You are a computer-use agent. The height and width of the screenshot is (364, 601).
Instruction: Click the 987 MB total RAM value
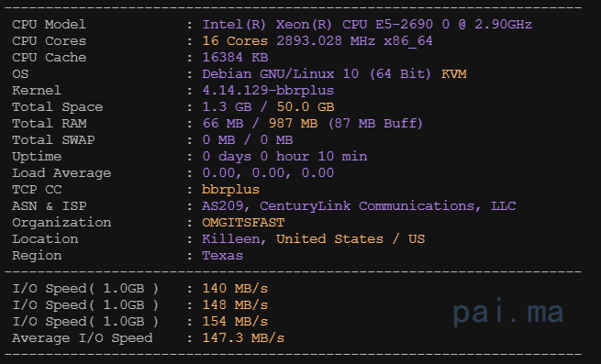coord(293,124)
